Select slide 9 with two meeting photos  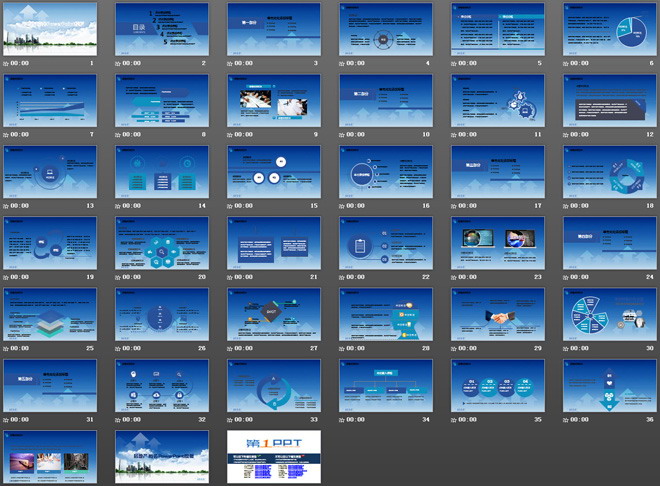coord(274,100)
